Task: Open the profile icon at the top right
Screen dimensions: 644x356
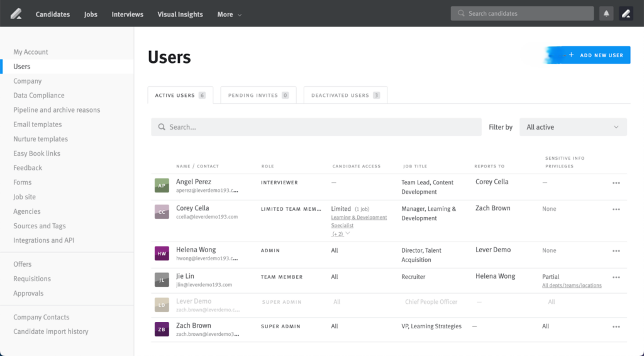Action: point(626,14)
